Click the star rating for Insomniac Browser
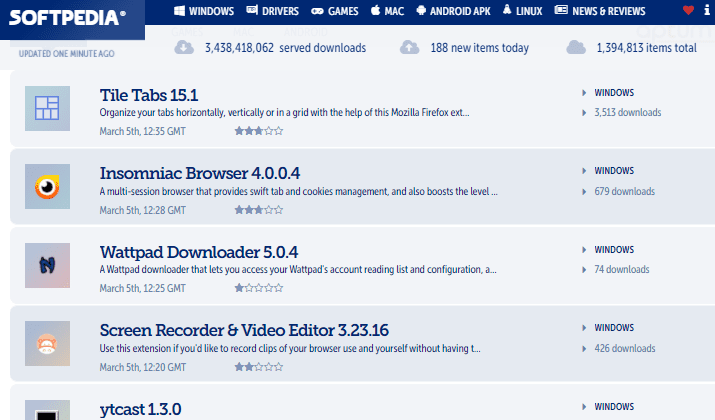This screenshot has height=420, width=715. 259,210
